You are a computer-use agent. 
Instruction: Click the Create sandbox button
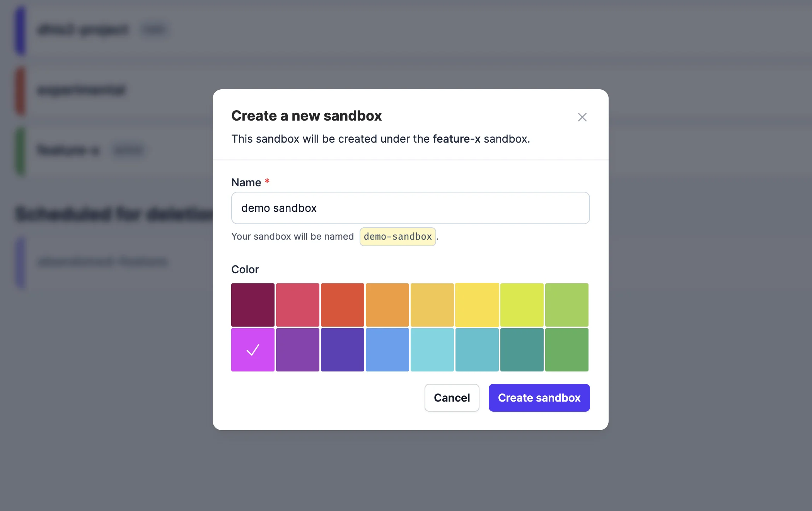tap(539, 398)
